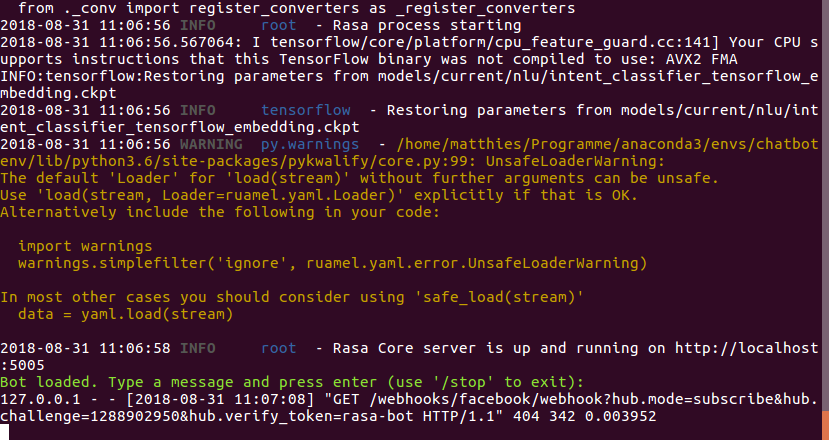Click 'ruamel.yaml.error.UnsafeLoaderWarning)' argument

pyautogui.click(x=476, y=263)
